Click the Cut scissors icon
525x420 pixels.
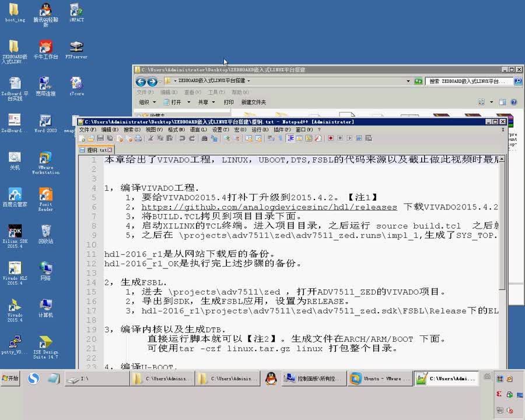(150, 138)
